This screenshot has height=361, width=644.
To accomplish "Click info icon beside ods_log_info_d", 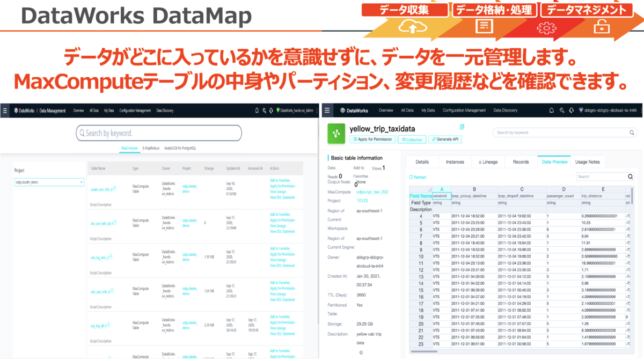I will pos(112,257).
